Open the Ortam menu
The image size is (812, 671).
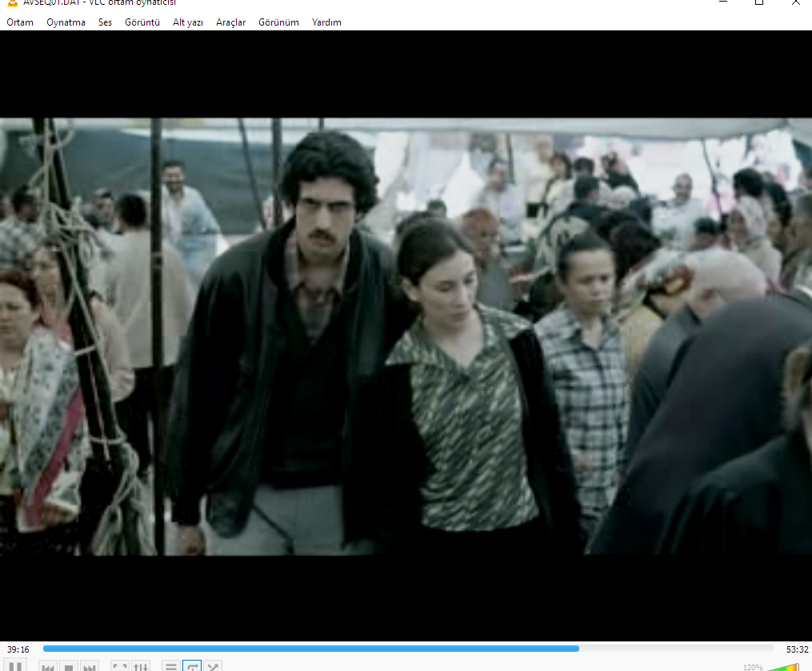tap(20, 22)
